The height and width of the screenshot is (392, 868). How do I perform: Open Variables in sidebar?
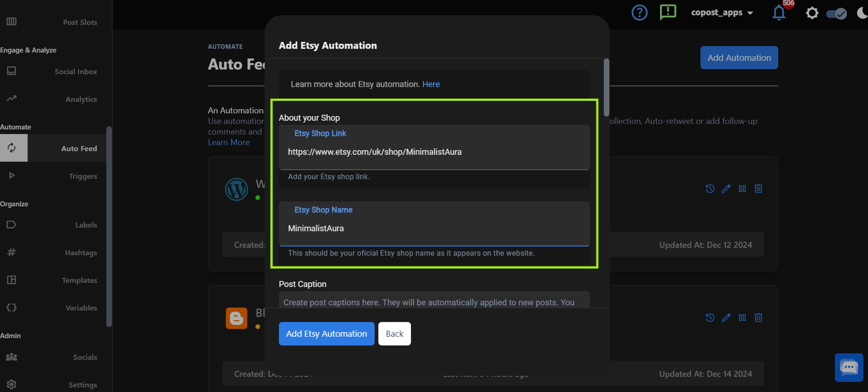coord(81,308)
